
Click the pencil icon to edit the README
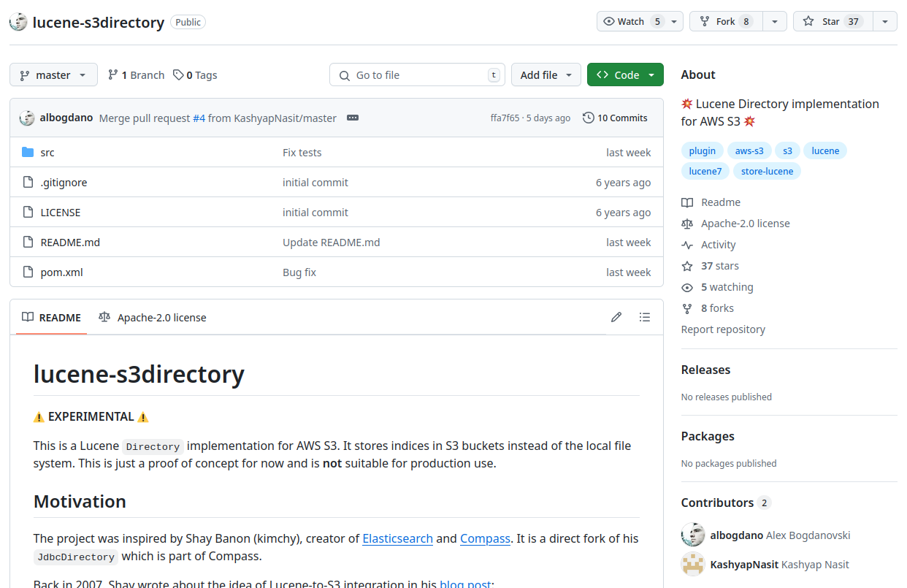pyautogui.click(x=616, y=317)
